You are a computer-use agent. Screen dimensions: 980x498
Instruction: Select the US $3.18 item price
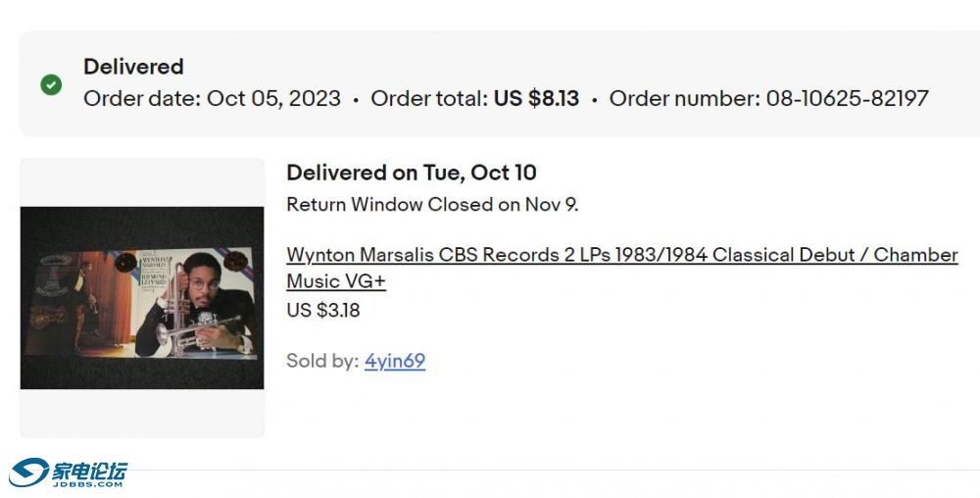point(322,310)
